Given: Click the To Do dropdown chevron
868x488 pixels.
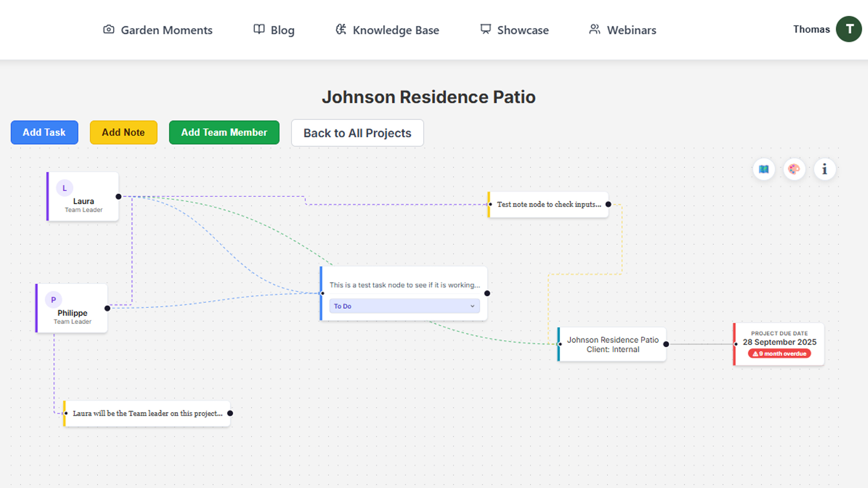Looking at the screenshot, I should [x=472, y=306].
